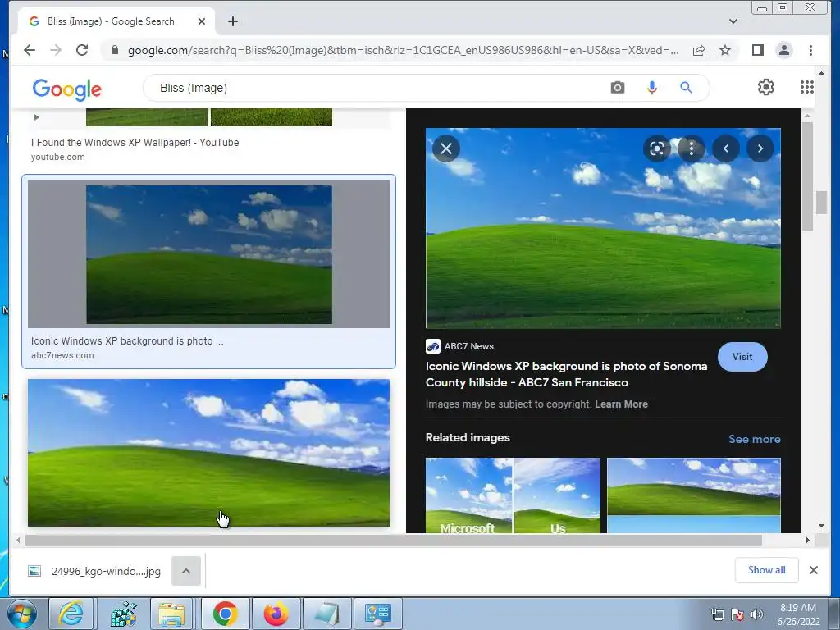Select the Bliss (Image) - Google Search tab
The width and height of the screenshot is (840, 630).
116,21
